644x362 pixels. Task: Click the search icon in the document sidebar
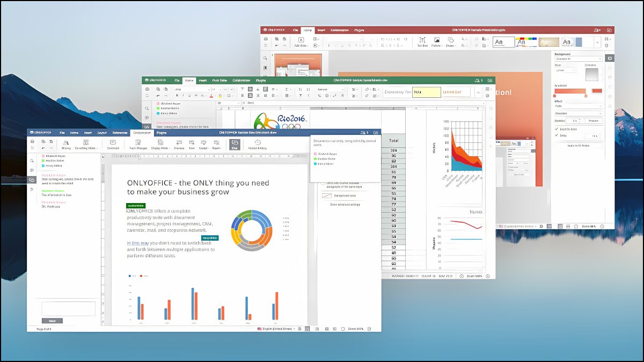coord(32,161)
